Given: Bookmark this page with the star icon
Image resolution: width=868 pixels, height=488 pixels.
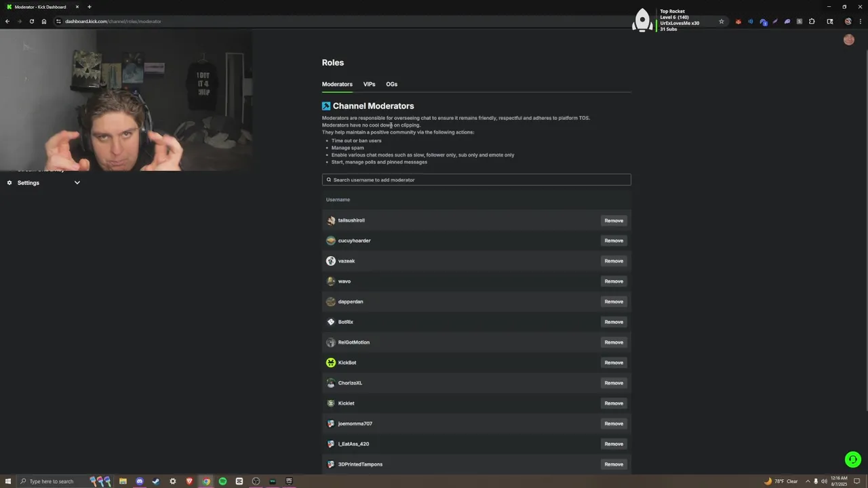Looking at the screenshot, I should coord(721,22).
